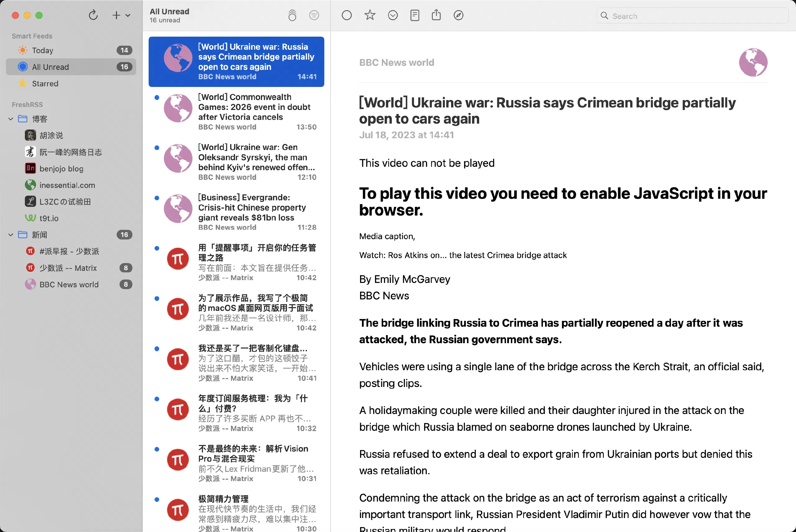The image size is (796, 532).
Task: Select the Today smart feed
Action: tap(43, 50)
